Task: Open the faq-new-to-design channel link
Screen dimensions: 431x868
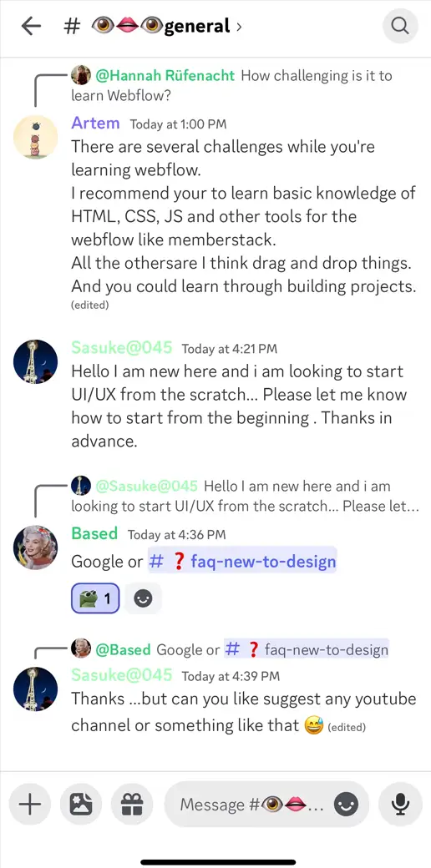Action: coord(242,562)
